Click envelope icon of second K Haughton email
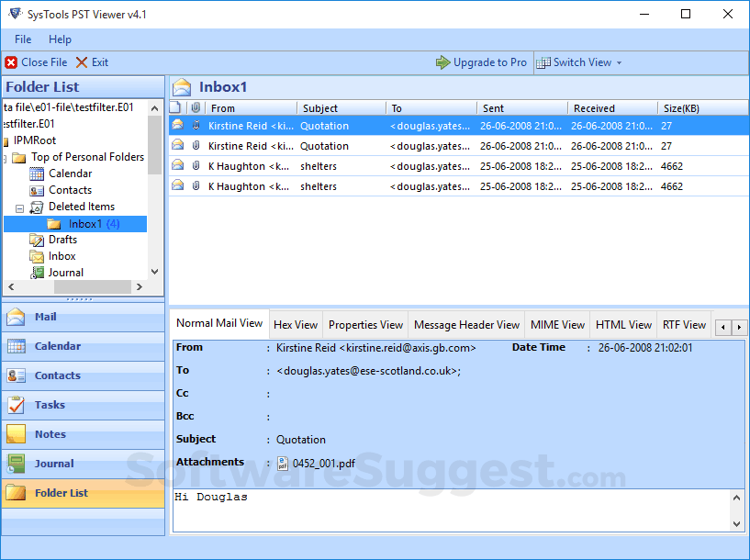750x560 pixels. click(x=177, y=185)
